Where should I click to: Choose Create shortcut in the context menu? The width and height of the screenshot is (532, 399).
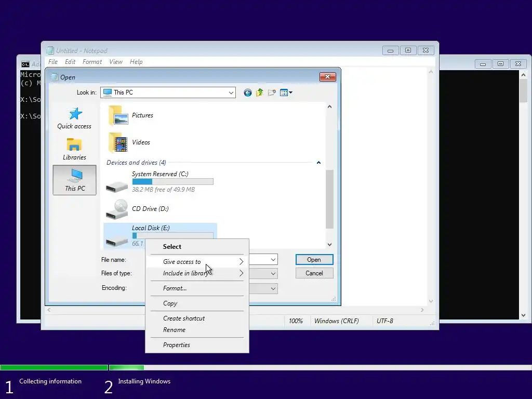coord(197,318)
